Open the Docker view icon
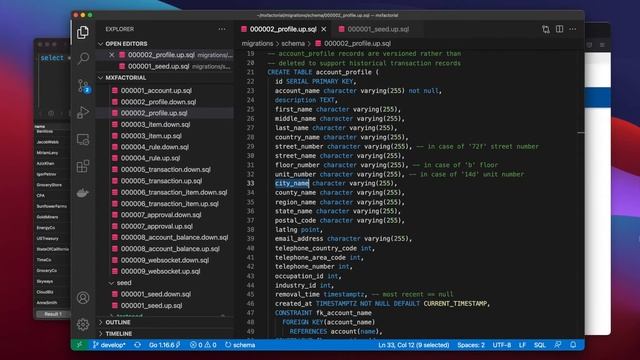The height and width of the screenshot is (360, 640). pos(83,193)
